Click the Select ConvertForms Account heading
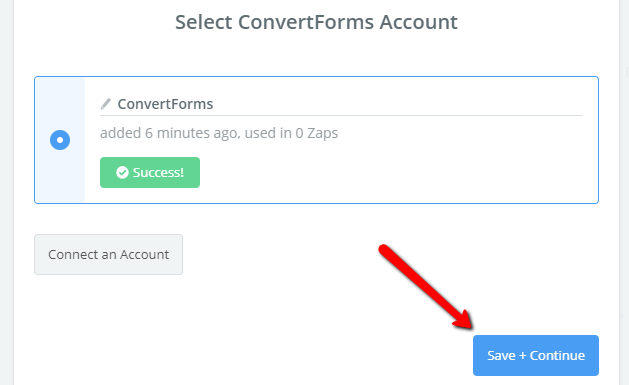 coord(316,22)
